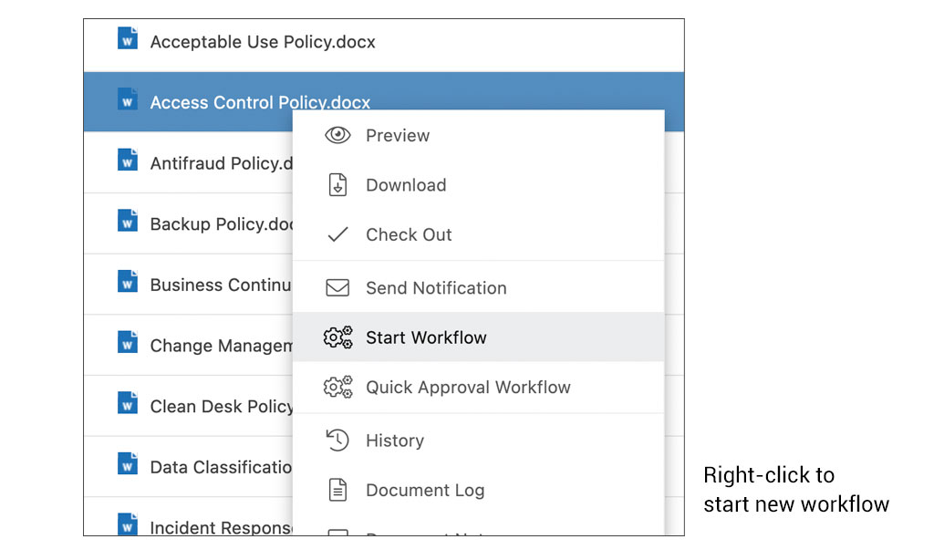Click Word icon of Clean Desk Policy file
This screenshot has height=560, width=934.
[128, 403]
